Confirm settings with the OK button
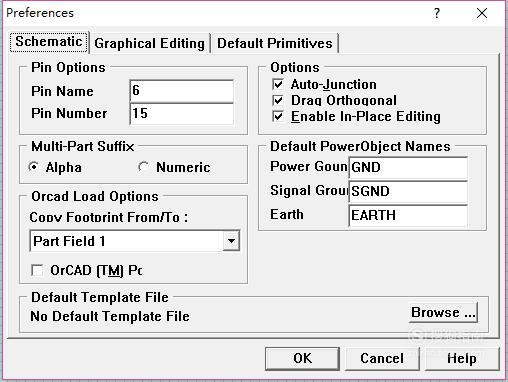This screenshot has width=508, height=382. tap(302, 358)
